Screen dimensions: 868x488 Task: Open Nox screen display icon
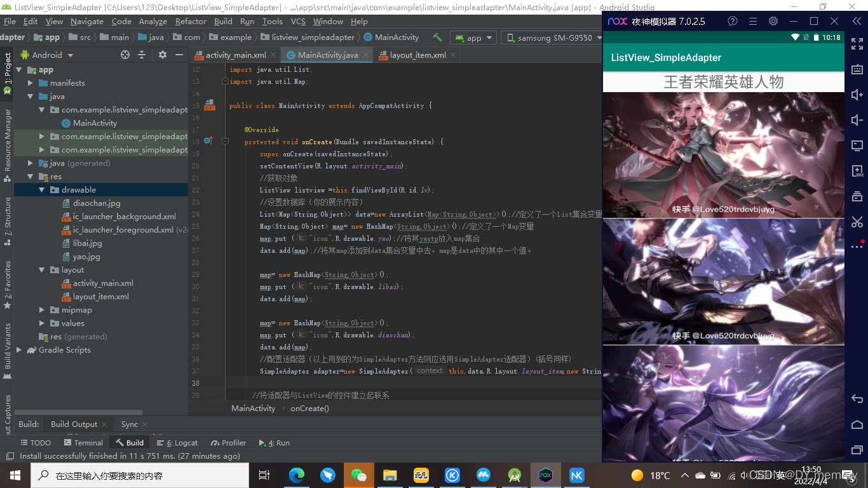pyautogui.click(x=857, y=146)
